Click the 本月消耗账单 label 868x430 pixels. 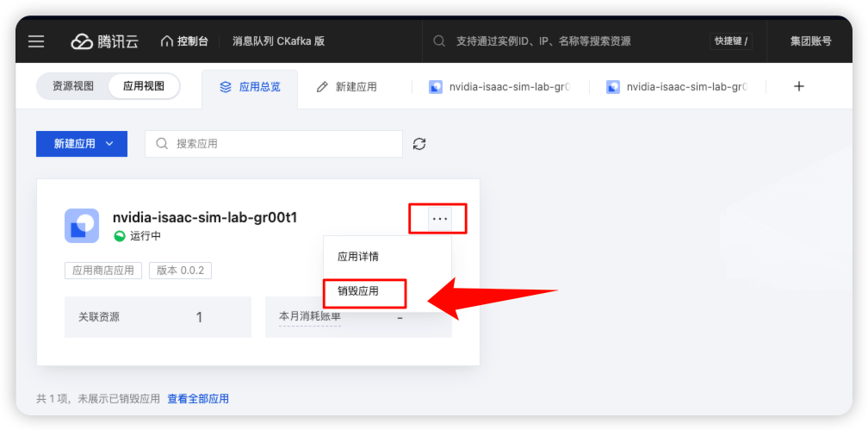[x=310, y=317]
